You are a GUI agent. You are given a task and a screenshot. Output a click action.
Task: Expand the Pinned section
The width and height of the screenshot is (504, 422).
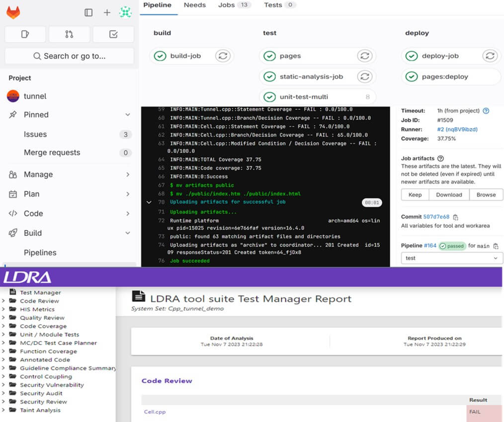[x=126, y=115]
